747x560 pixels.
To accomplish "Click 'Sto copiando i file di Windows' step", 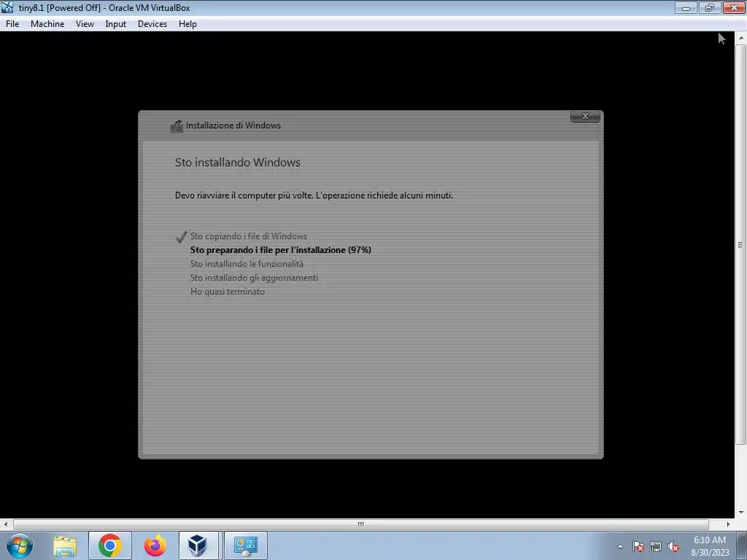I will [249, 236].
